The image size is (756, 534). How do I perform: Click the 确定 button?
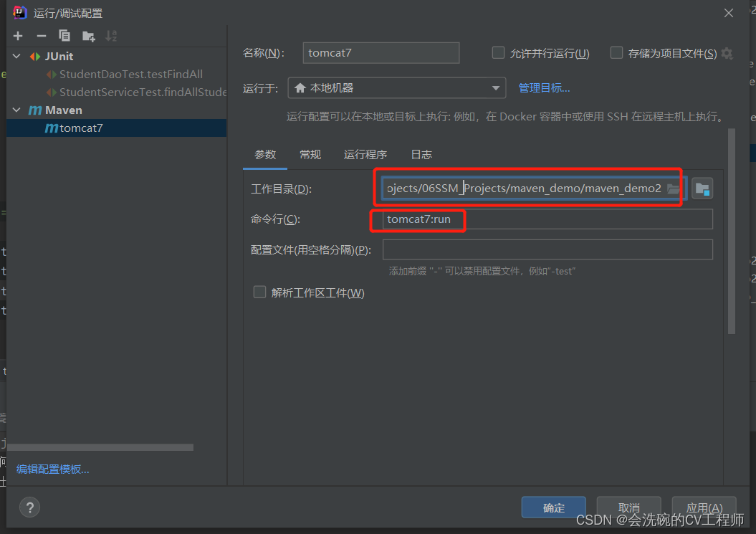(553, 507)
